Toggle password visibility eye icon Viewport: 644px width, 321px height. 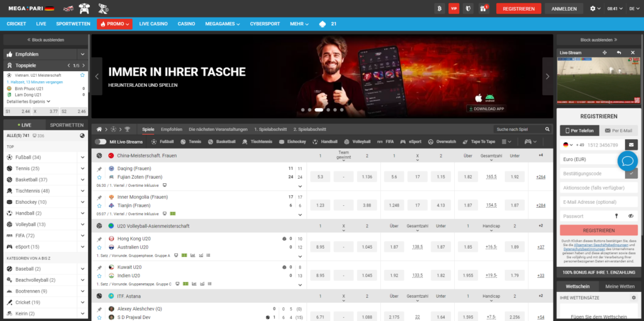pos(630,216)
